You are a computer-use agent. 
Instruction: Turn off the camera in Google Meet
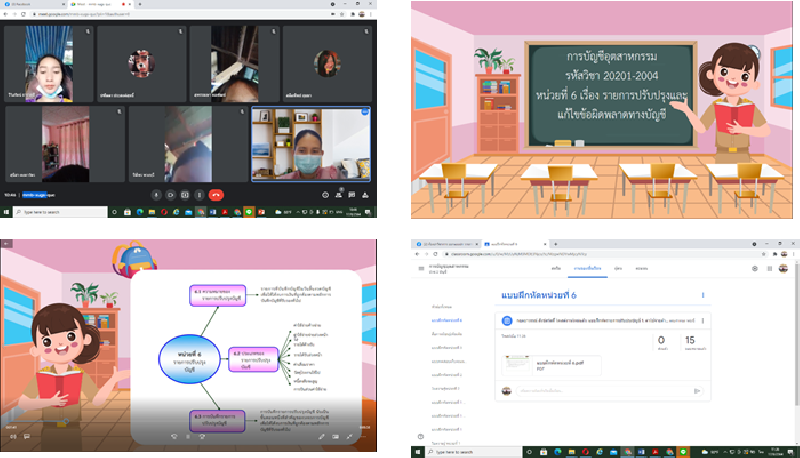pos(171,193)
